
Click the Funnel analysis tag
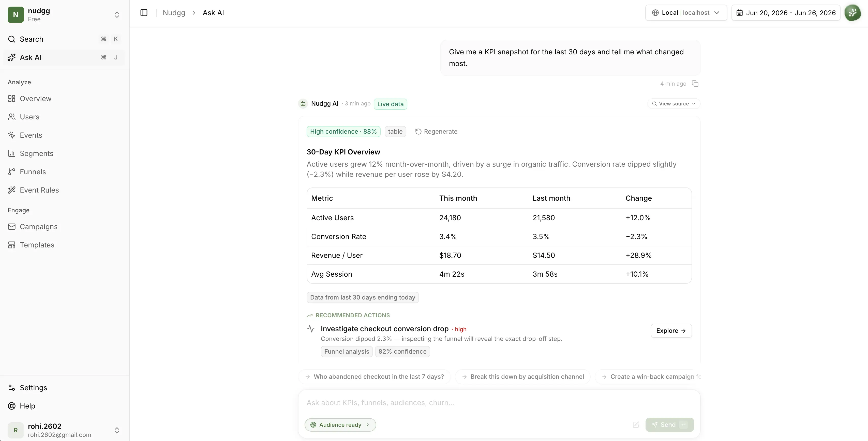[x=347, y=351]
